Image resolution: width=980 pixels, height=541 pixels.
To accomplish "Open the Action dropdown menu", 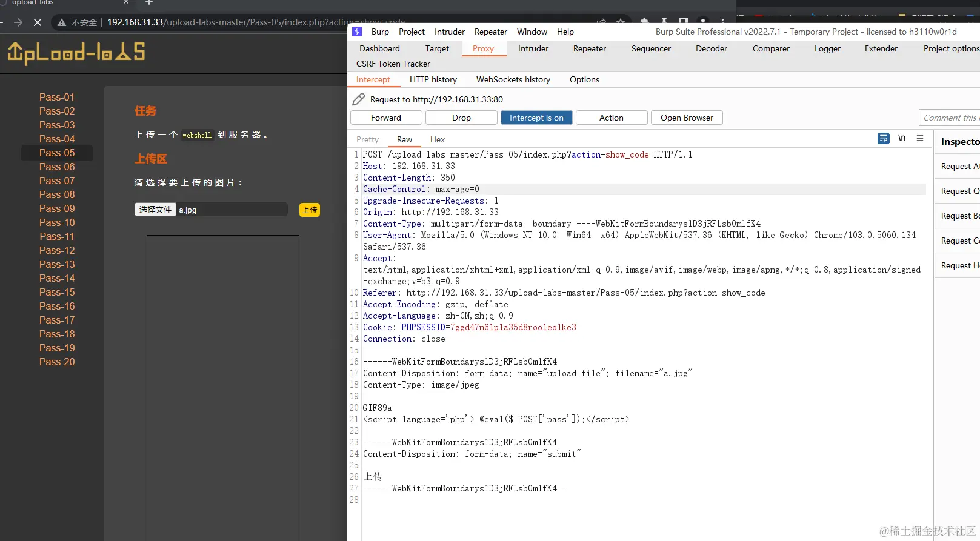I will (x=612, y=118).
